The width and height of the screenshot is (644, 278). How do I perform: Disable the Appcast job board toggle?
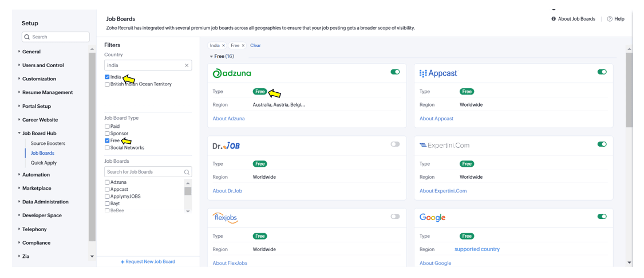click(x=602, y=72)
